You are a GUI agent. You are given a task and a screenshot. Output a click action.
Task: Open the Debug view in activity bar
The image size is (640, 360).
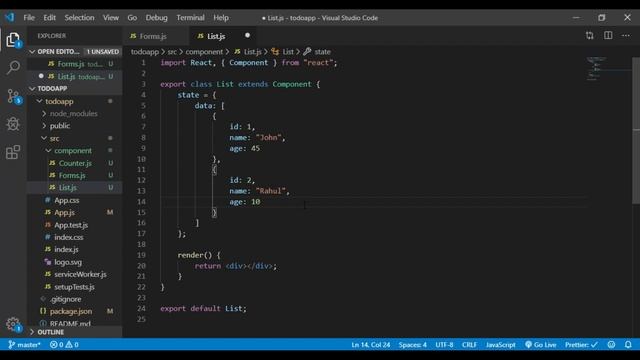point(13,124)
